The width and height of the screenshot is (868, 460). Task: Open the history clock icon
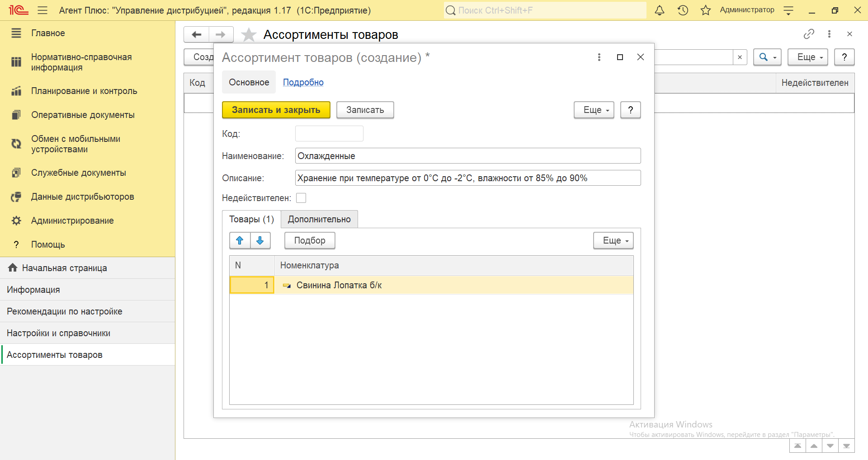click(x=683, y=10)
